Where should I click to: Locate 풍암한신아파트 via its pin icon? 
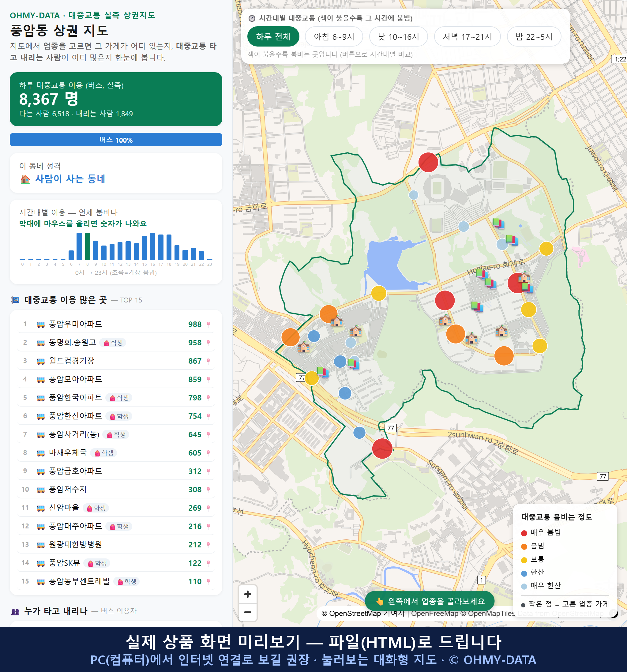point(208,416)
